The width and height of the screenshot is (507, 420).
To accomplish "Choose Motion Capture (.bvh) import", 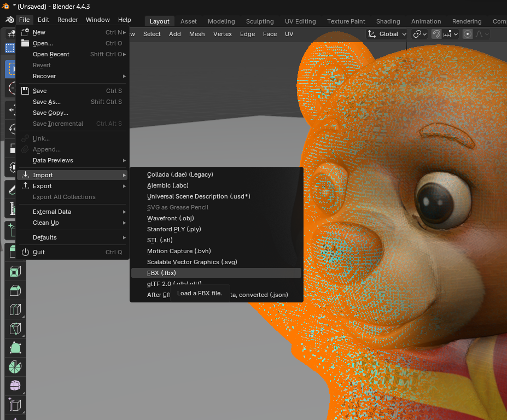I will pyautogui.click(x=216, y=251).
